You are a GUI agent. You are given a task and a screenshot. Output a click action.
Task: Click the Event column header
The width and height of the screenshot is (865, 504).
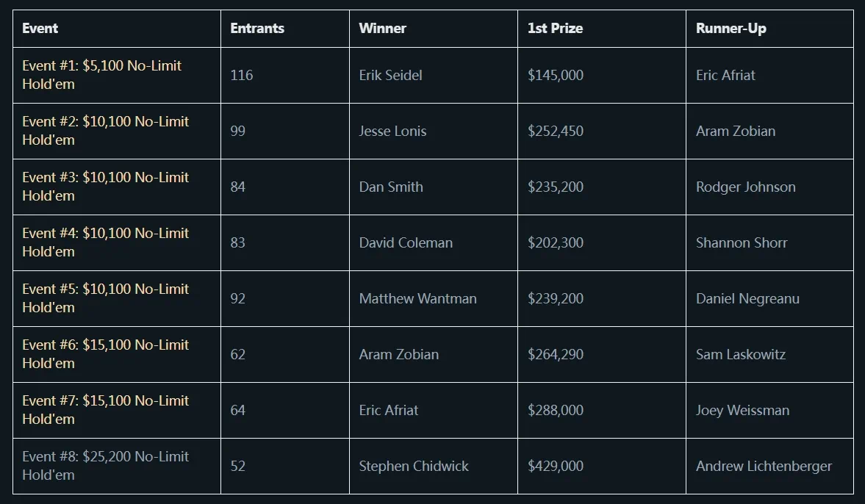[40, 29]
